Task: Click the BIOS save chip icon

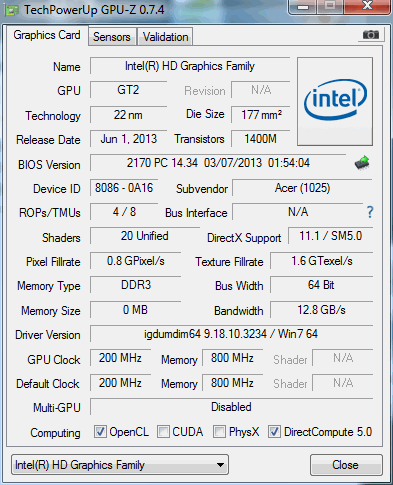Action: [362, 163]
